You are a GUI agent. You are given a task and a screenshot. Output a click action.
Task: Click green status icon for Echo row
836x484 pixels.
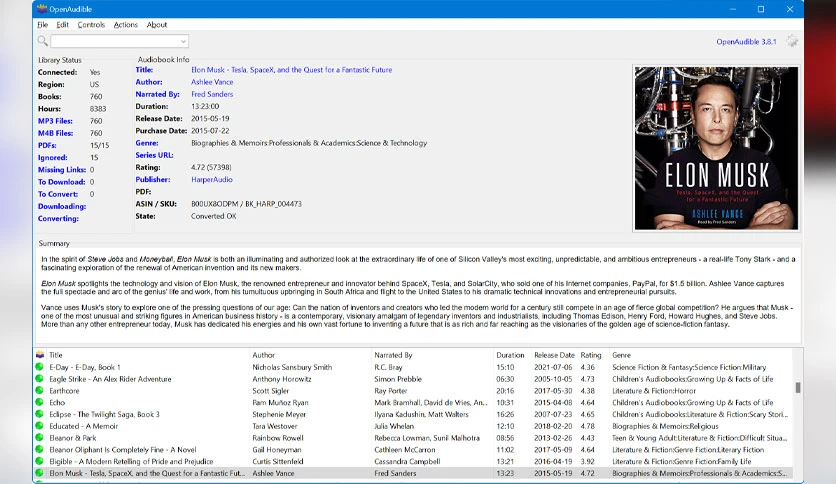(x=39, y=402)
